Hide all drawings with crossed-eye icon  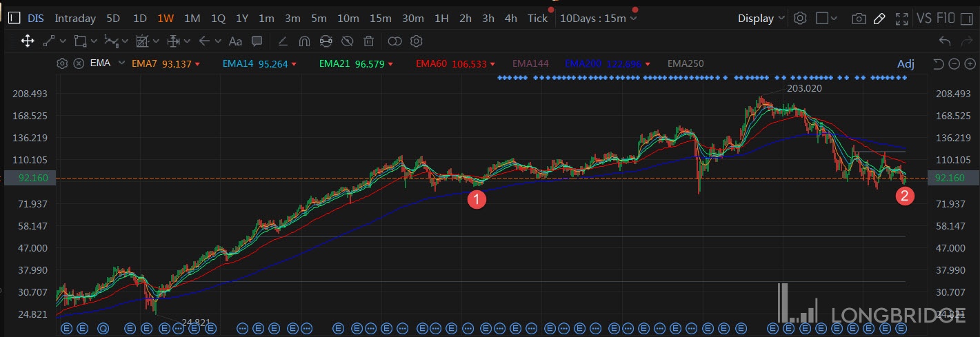348,41
